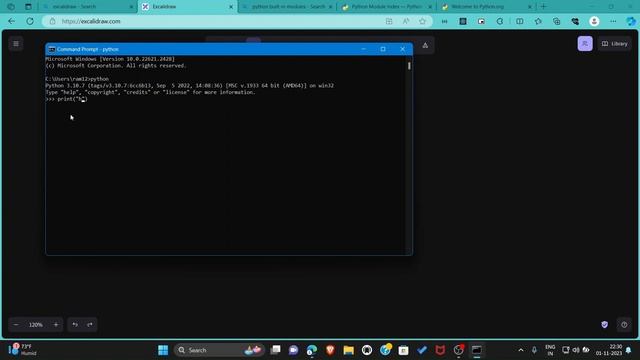Image resolution: width=640 pixels, height=360 pixels.
Task: Open the browser Settings and more menu
Action: tap(613, 21)
